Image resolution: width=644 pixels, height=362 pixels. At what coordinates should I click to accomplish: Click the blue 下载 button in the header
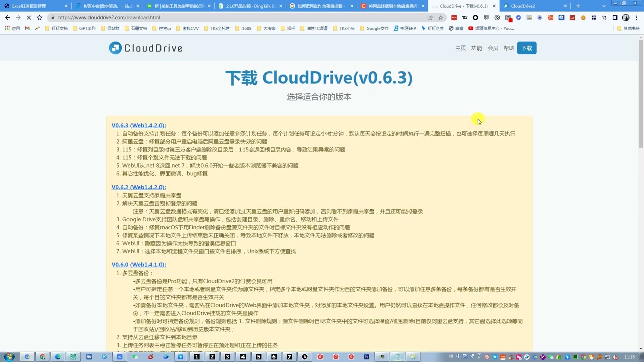[527, 48]
